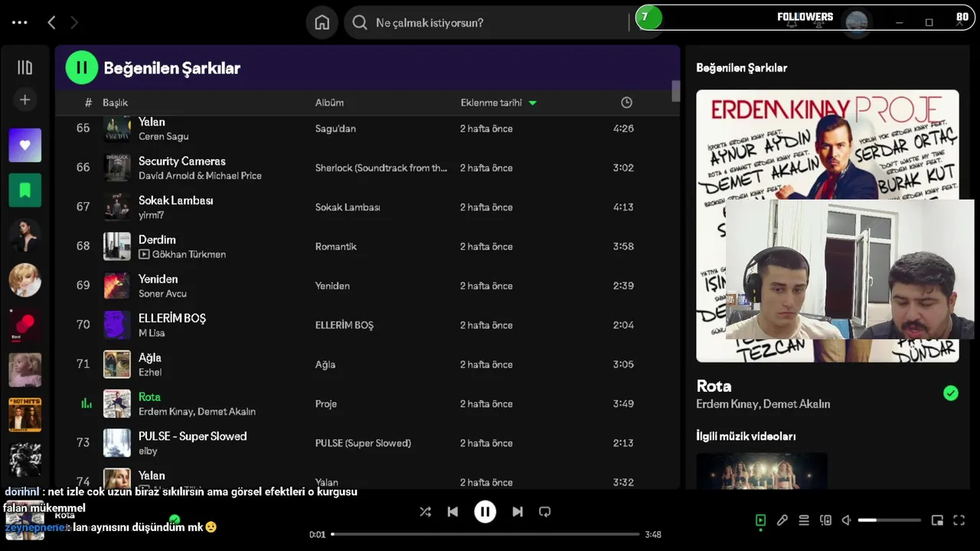The image size is (980, 551).
Task: Create a new playlist with plus icon
Action: click(x=24, y=99)
